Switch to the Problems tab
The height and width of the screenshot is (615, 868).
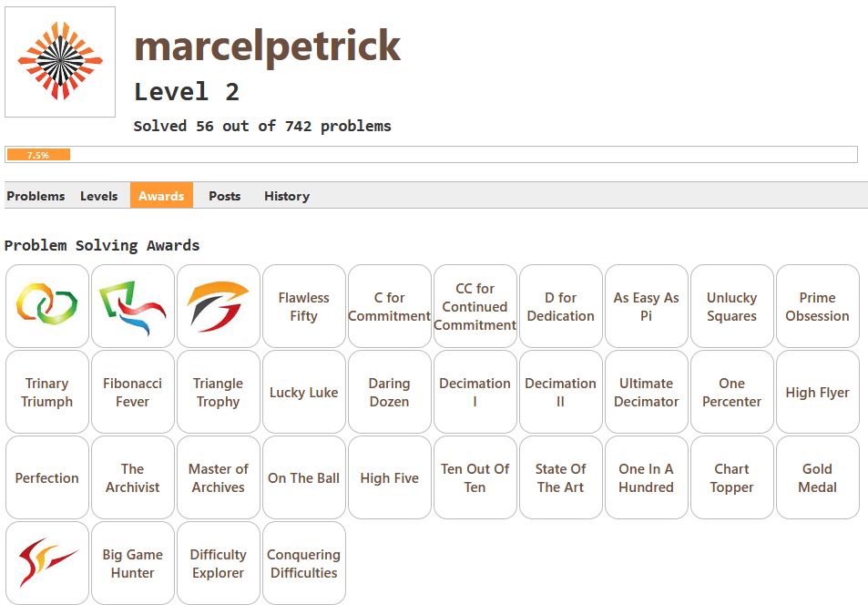click(36, 196)
